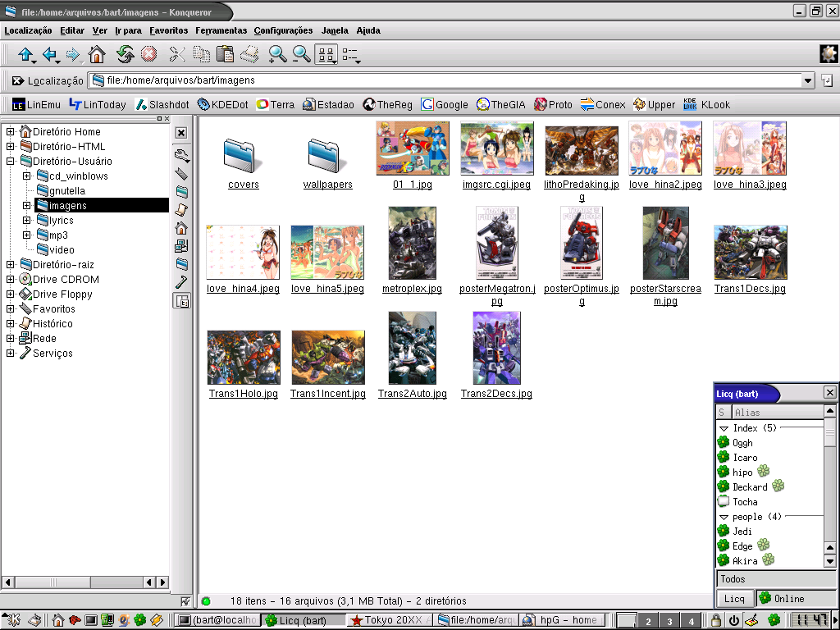840x630 pixels.
Task: Expand the Diretório-HTML tree node
Action: 10,146
